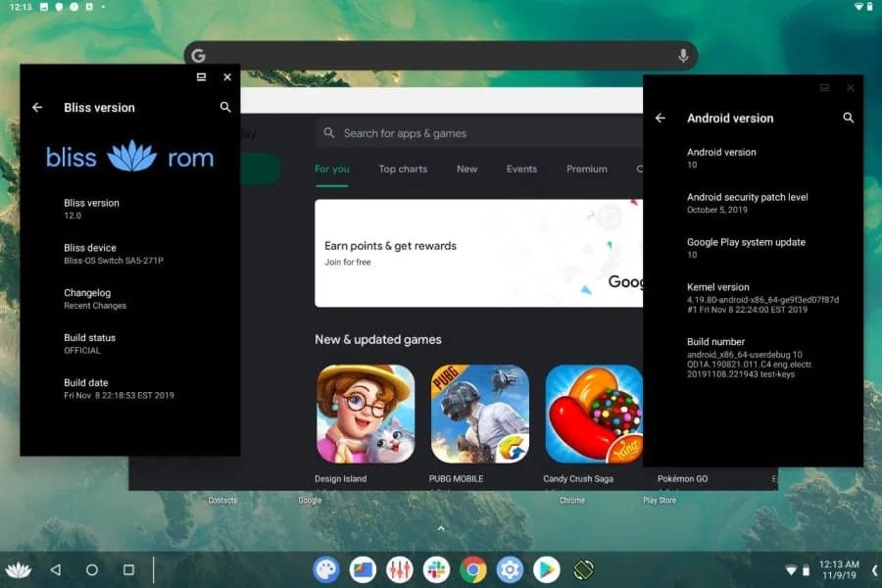Open the PUBG MOBILE game thumbnail
This screenshot has height=588, width=882.
pos(480,414)
